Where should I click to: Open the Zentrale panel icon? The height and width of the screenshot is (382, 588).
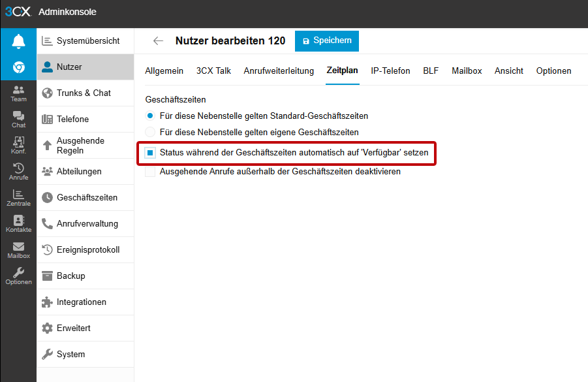point(18,198)
